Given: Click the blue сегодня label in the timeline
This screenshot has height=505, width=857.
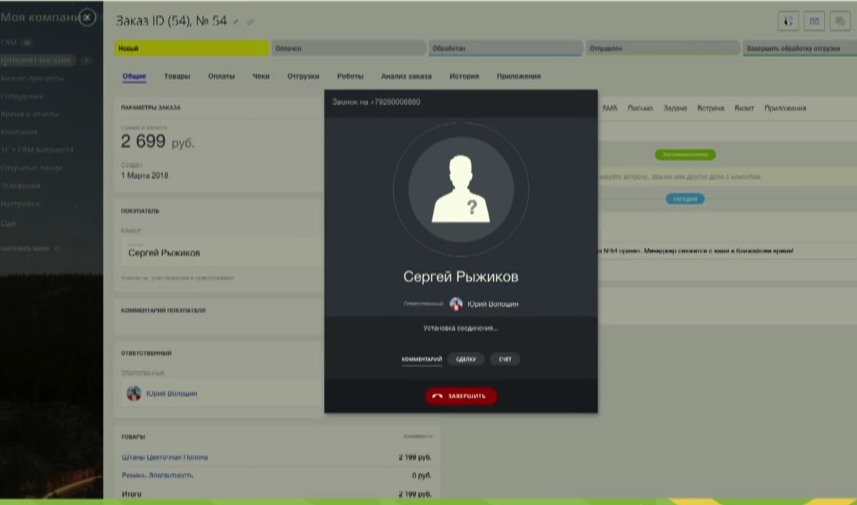Looking at the screenshot, I should click(685, 199).
